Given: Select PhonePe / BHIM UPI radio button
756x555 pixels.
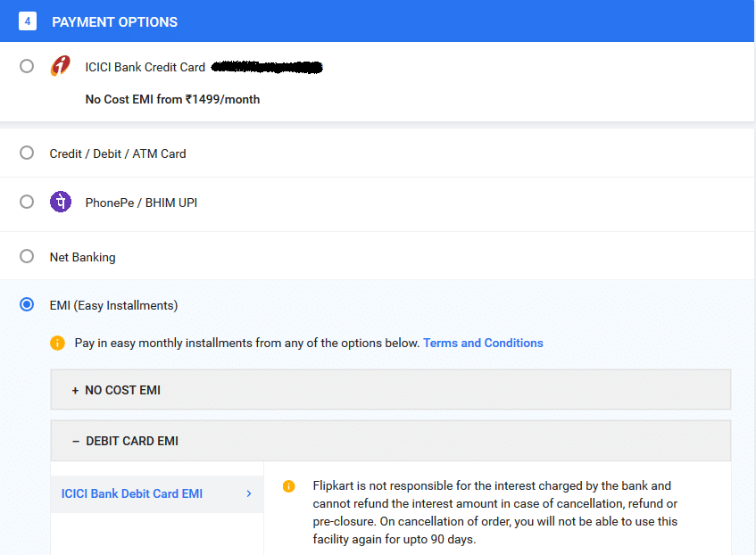Looking at the screenshot, I should point(27,202).
